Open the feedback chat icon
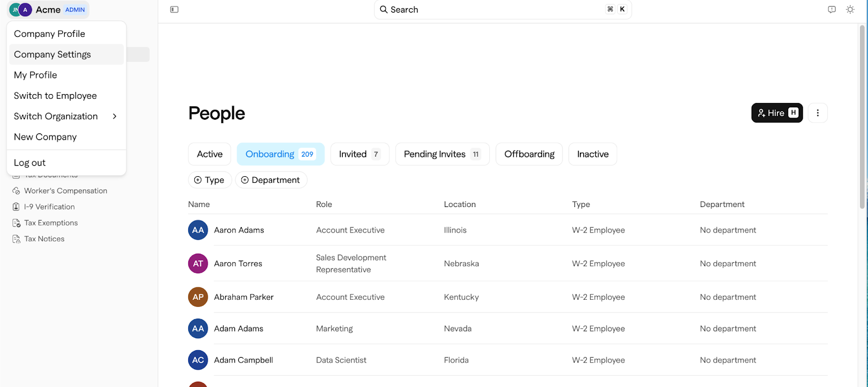868x387 pixels. (832, 9)
